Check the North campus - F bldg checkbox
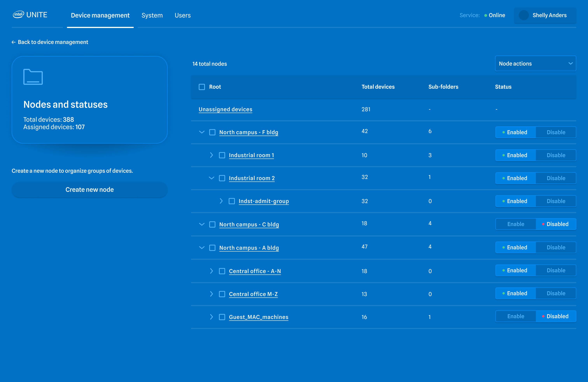The width and height of the screenshot is (588, 382). pyautogui.click(x=212, y=132)
